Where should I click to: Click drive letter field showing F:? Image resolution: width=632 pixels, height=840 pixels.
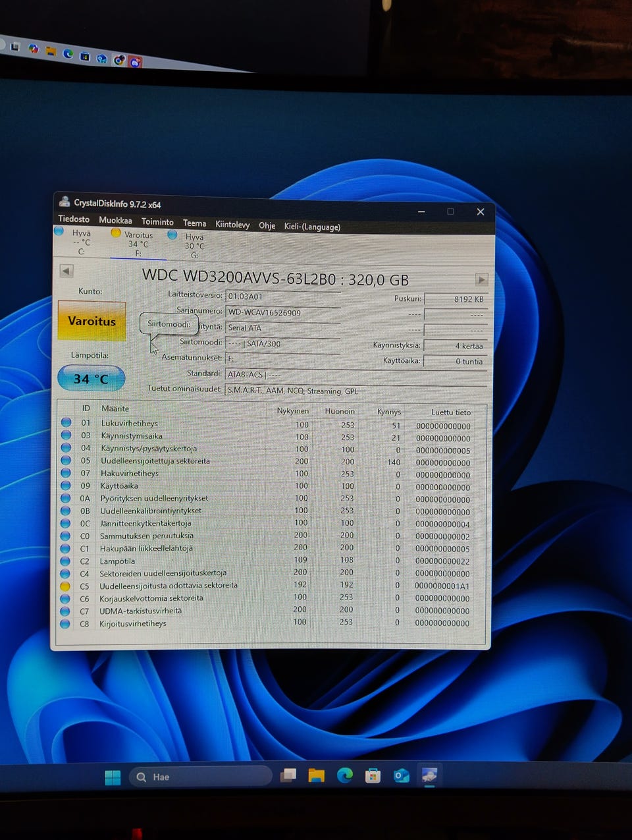[x=283, y=358]
